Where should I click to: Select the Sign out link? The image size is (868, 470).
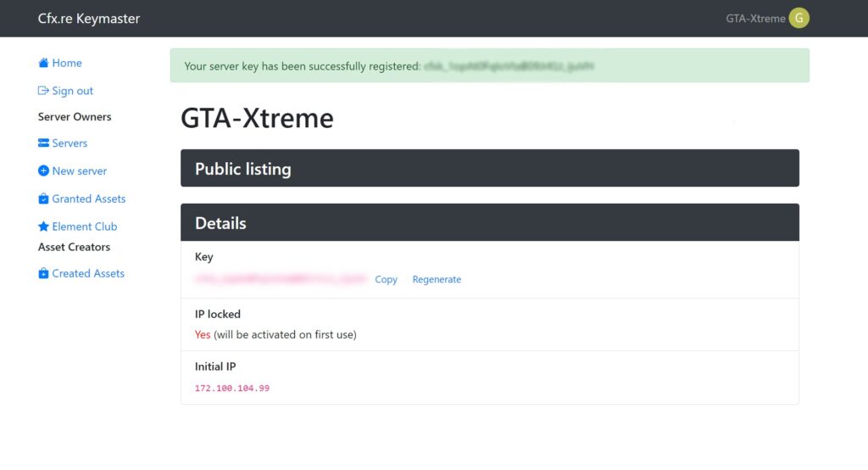point(73,90)
